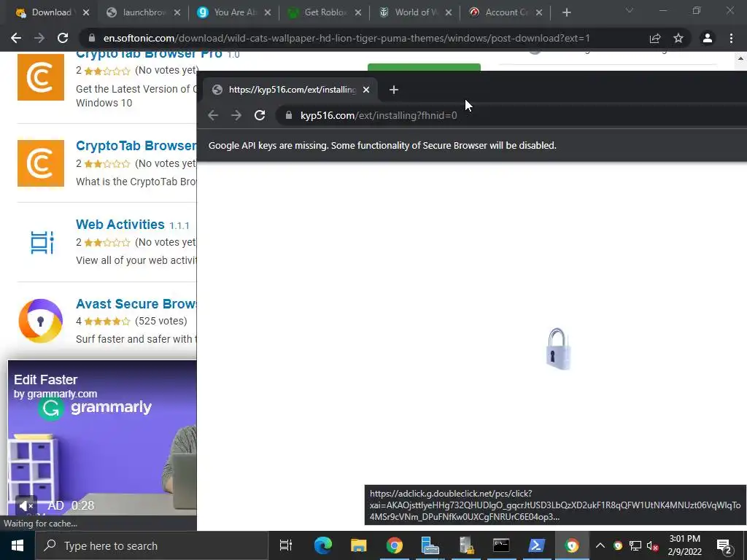Reload the softonic page in Chrome

coord(63,38)
